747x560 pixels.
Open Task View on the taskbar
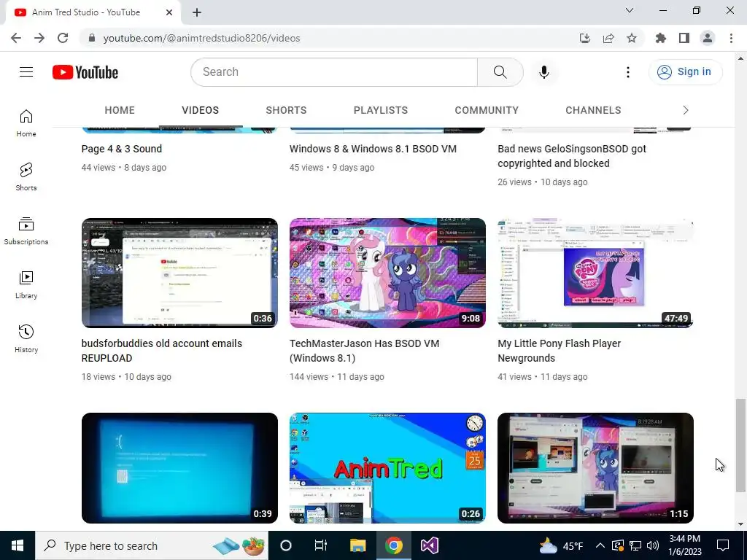point(321,545)
